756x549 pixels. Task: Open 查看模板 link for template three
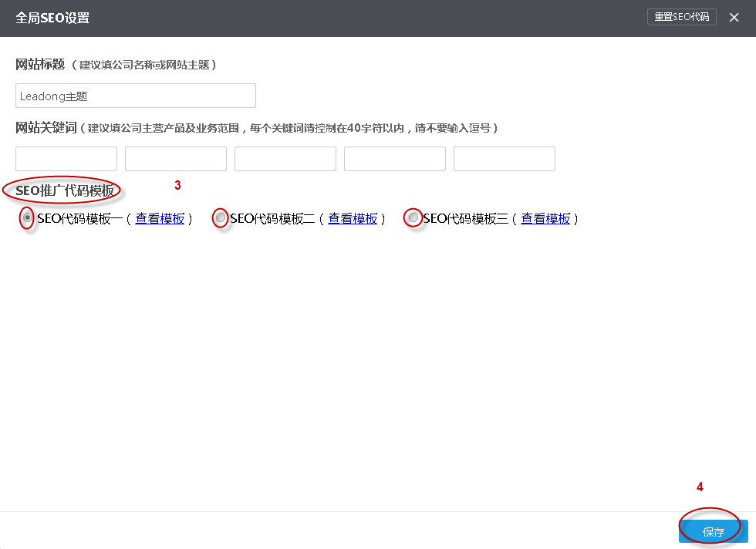coord(545,218)
